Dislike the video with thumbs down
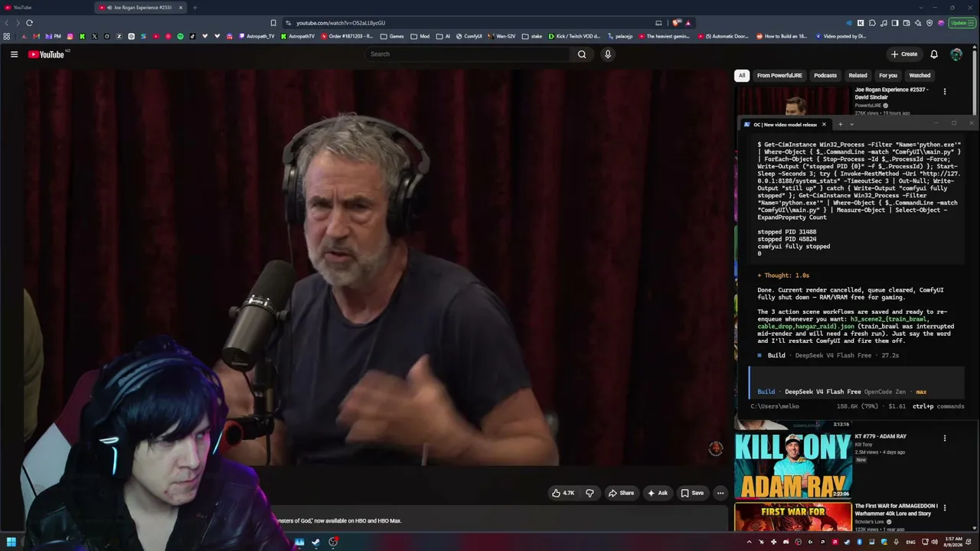Screen dimensions: 980x551 tap(590, 493)
